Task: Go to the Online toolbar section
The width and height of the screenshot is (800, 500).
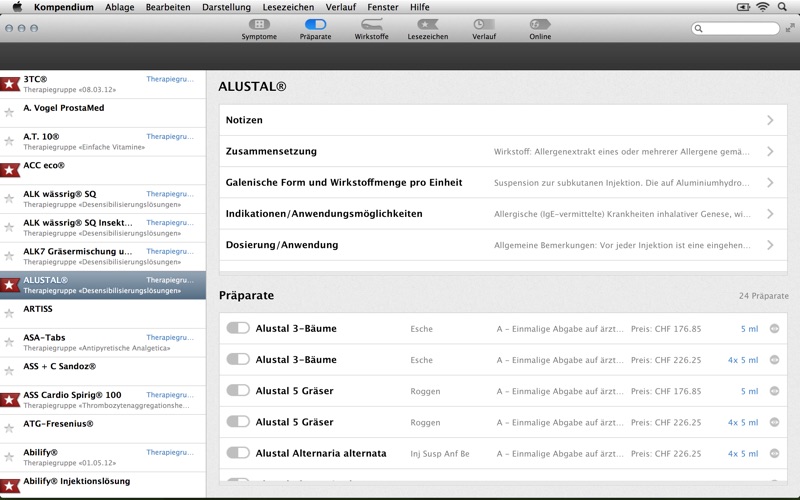Action: 540,29
